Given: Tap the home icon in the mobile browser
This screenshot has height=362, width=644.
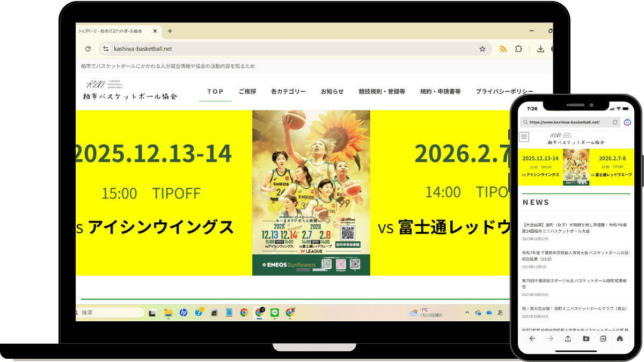Looking at the screenshot, I should pos(620,338).
